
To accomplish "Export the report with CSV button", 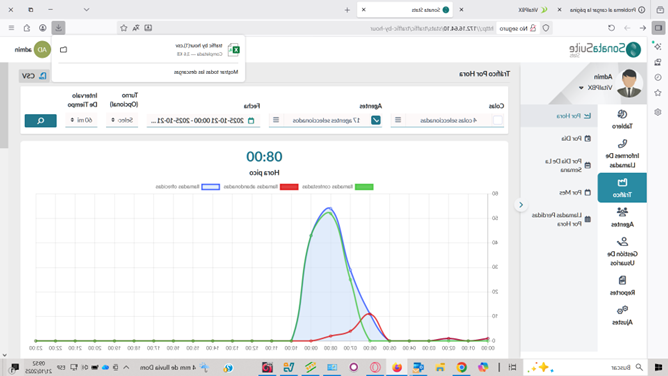I will [x=34, y=76].
